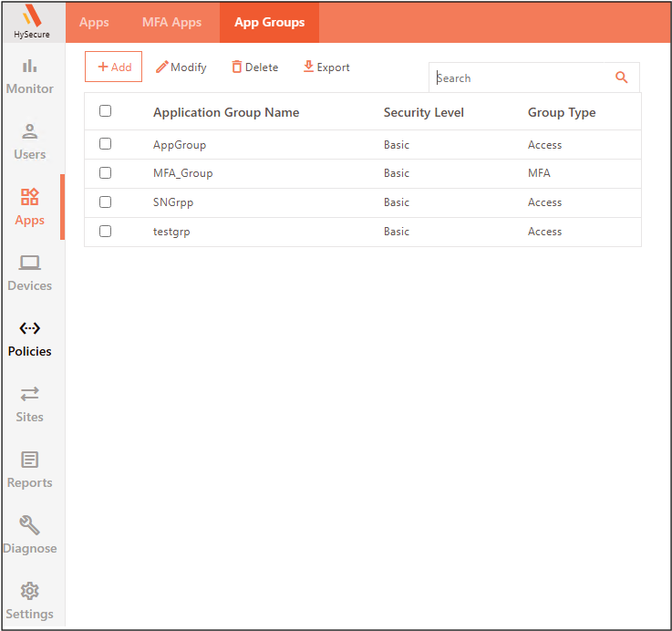672x631 pixels.
Task: Go to Users in the sidebar
Action: click(30, 142)
